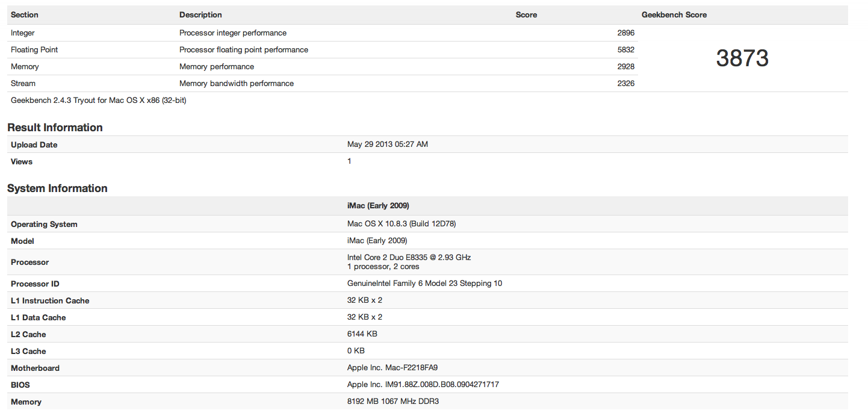The image size is (868, 413).
Task: Select the L3 Cache value 0 KB
Action: coord(356,351)
